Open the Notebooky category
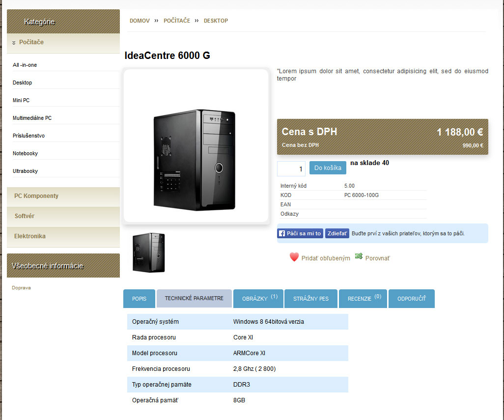Image resolution: width=504 pixels, height=420 pixels. [25, 153]
